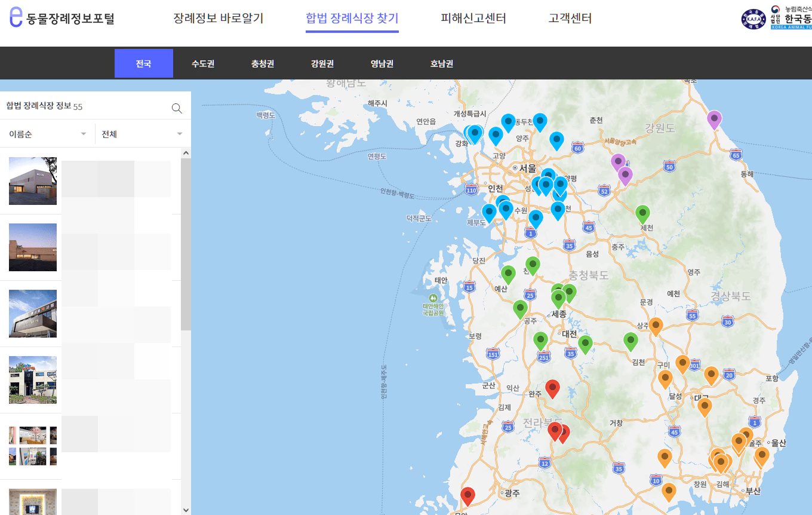
Task: Select the blue marker right of 양주
Action: coord(556,141)
